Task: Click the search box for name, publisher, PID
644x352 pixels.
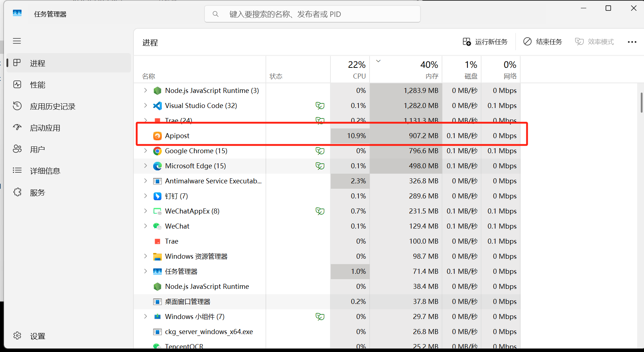Action: (312, 14)
